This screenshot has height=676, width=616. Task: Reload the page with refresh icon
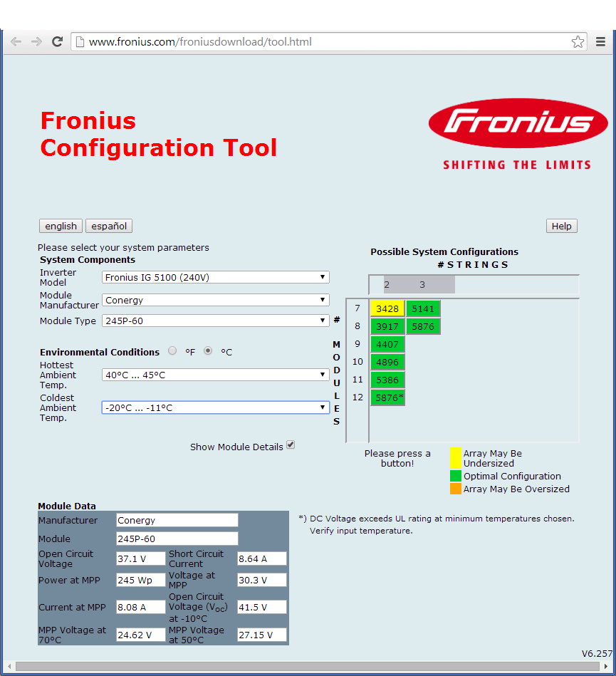(x=58, y=42)
